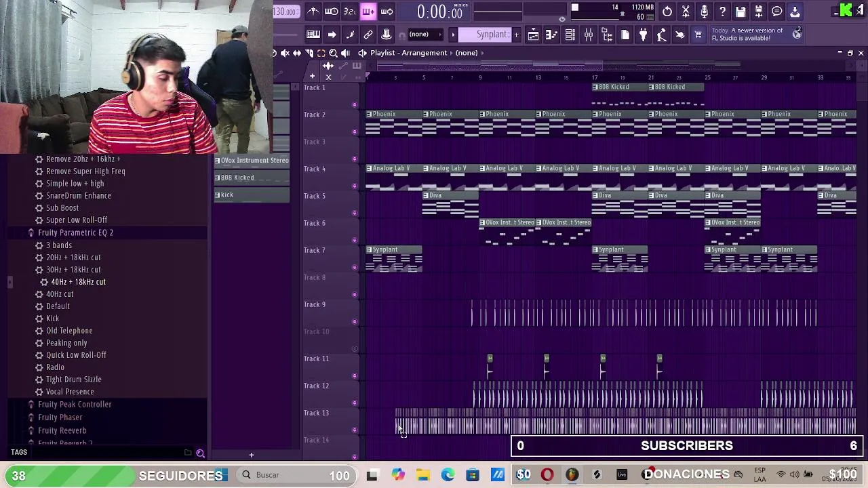Select 808 Kicked in picker panel
Viewport: 868px width, 488px height.
coord(252,178)
